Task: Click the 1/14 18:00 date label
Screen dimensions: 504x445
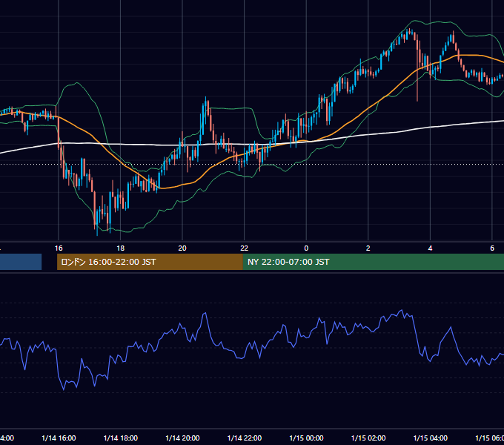Action: [121, 438]
